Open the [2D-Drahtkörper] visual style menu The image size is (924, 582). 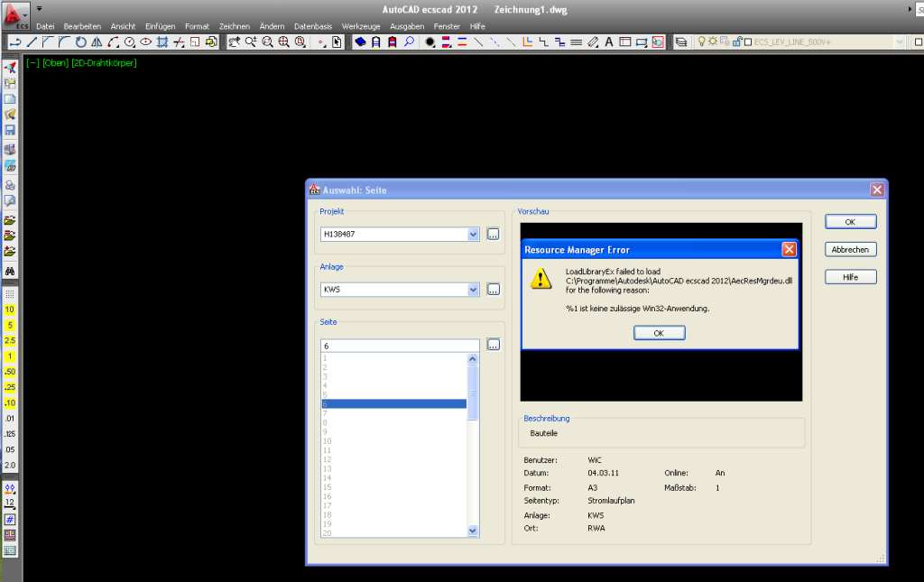pos(104,62)
